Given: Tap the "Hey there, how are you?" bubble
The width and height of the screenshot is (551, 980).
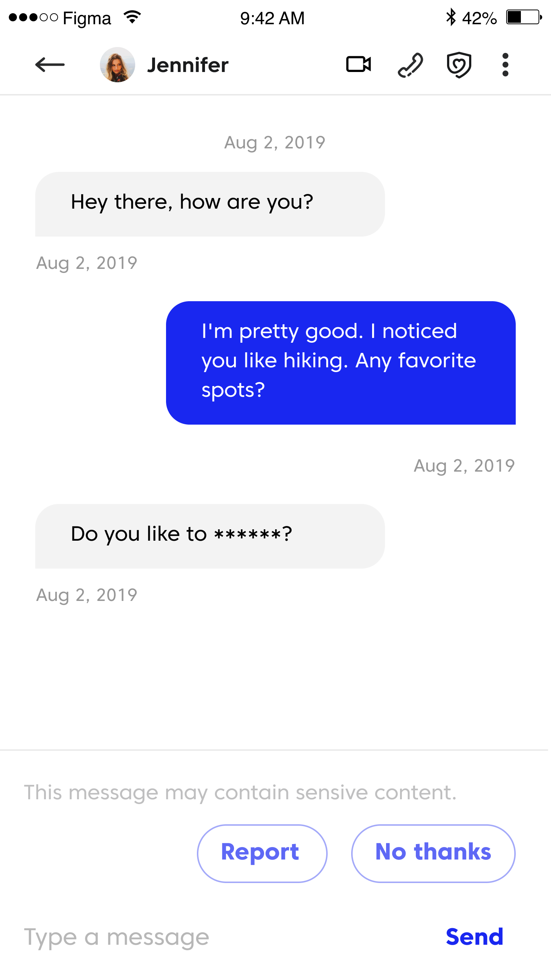Looking at the screenshot, I should 210,204.
